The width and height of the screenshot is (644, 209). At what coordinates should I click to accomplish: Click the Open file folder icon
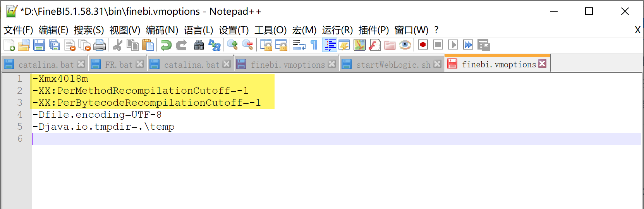(24, 45)
